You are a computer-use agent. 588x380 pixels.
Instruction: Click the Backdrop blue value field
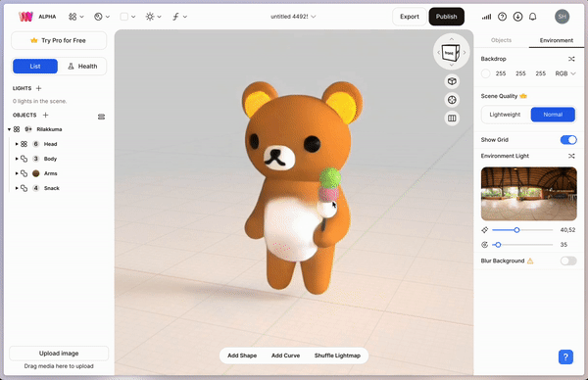tap(540, 73)
